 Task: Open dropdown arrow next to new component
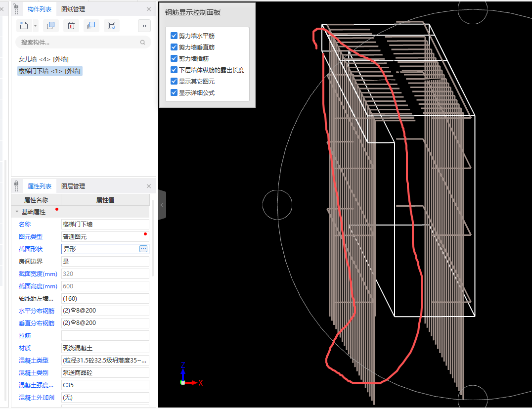36,26
